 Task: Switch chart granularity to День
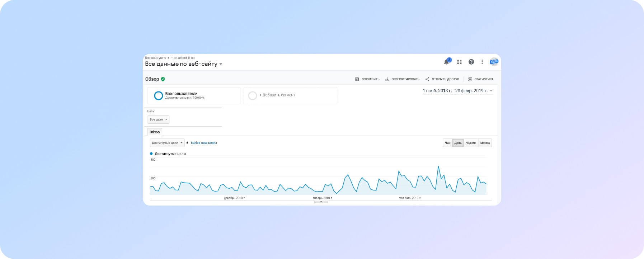pyautogui.click(x=458, y=143)
